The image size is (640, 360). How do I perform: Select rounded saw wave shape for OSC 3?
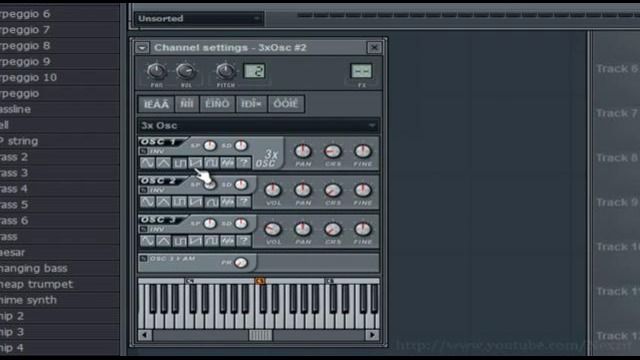point(211,241)
